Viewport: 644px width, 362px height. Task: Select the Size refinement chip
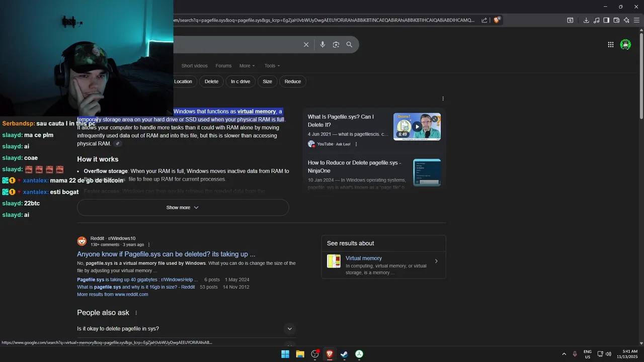click(x=267, y=81)
